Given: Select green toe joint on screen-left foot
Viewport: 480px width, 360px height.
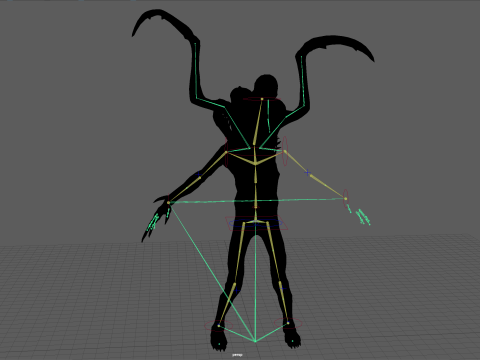Looking at the screenshot, I should [x=219, y=344].
